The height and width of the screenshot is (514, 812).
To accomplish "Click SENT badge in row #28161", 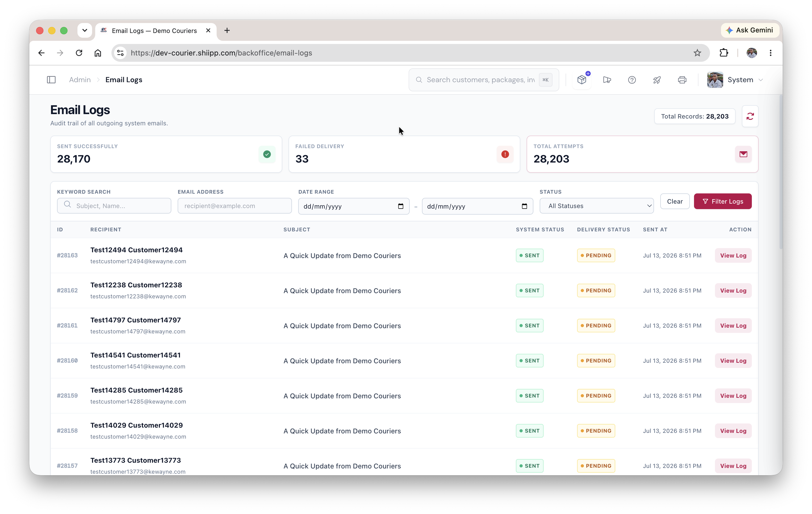I will [529, 326].
